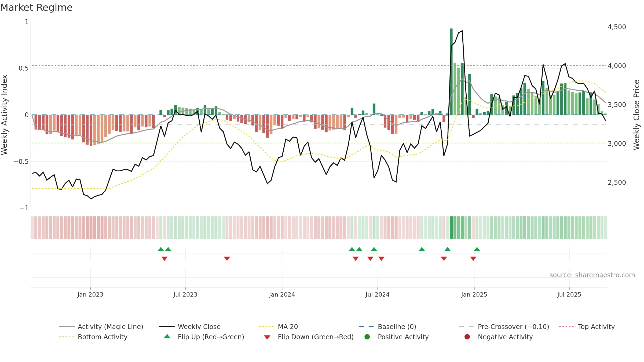Click the Jan 2024 x-axis label
Image resolution: width=644 pixels, height=362 pixels.
tap(282, 294)
